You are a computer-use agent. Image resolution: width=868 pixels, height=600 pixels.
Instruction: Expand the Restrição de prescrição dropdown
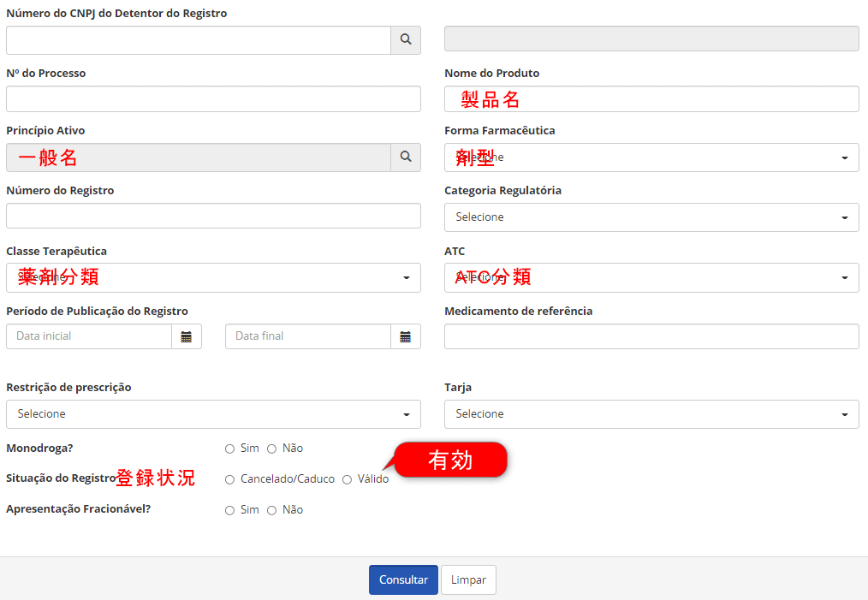pyautogui.click(x=213, y=414)
